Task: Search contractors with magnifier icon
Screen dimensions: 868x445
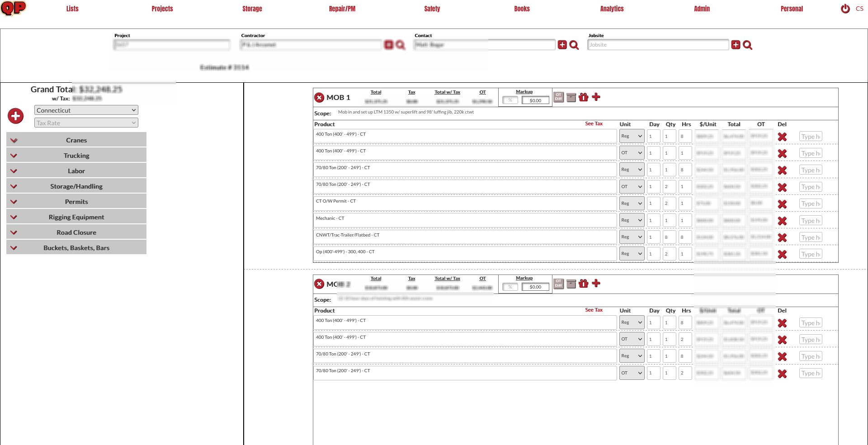Action: pyautogui.click(x=401, y=45)
